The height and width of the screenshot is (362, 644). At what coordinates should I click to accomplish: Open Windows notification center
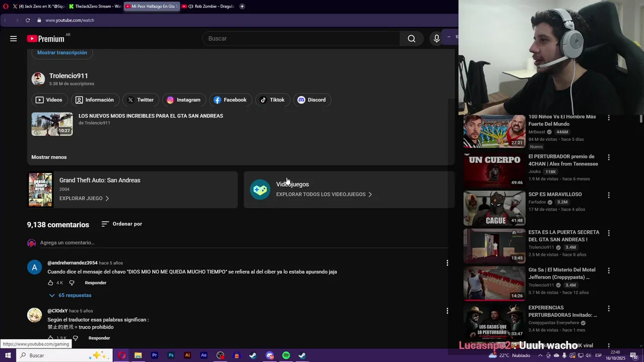(633, 355)
